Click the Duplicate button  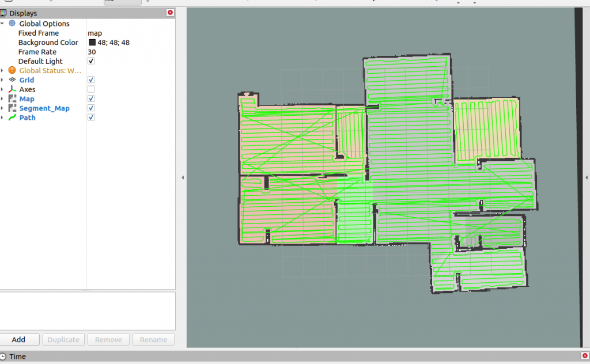pyautogui.click(x=63, y=339)
